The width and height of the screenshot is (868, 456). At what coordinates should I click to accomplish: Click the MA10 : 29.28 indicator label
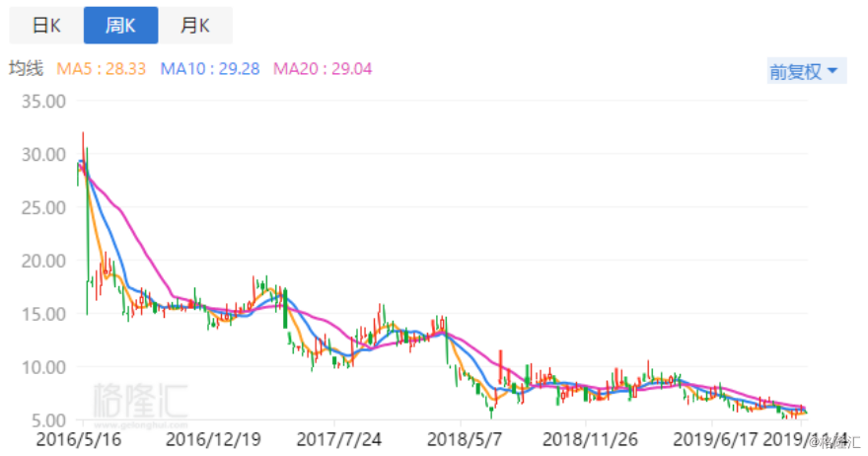coord(210,69)
